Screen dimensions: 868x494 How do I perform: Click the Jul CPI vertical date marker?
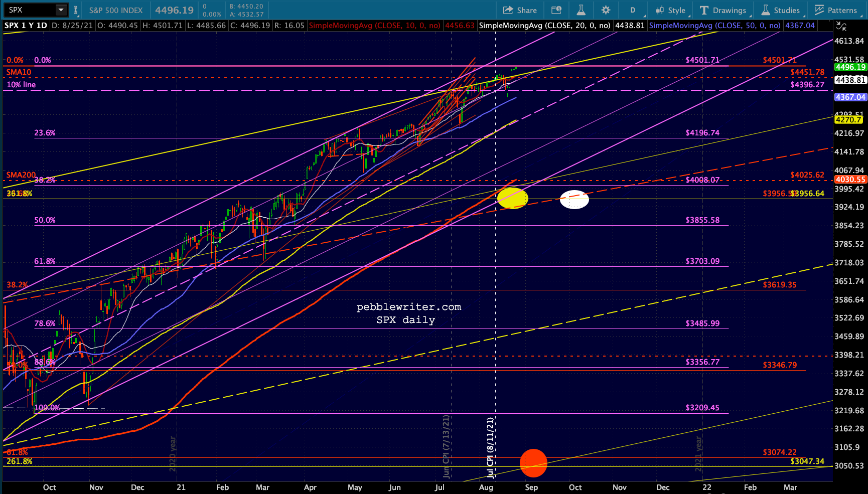(x=491, y=447)
